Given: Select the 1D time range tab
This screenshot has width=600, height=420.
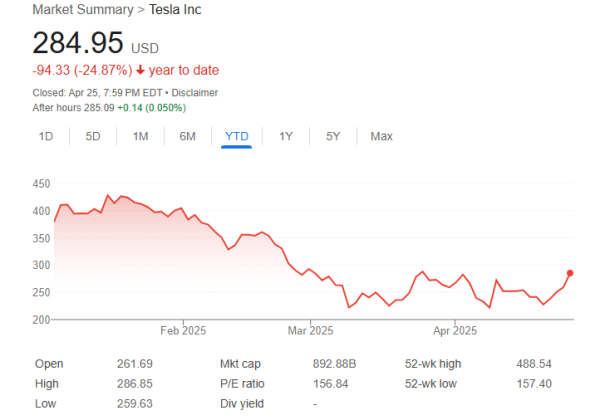Looking at the screenshot, I should (46, 136).
